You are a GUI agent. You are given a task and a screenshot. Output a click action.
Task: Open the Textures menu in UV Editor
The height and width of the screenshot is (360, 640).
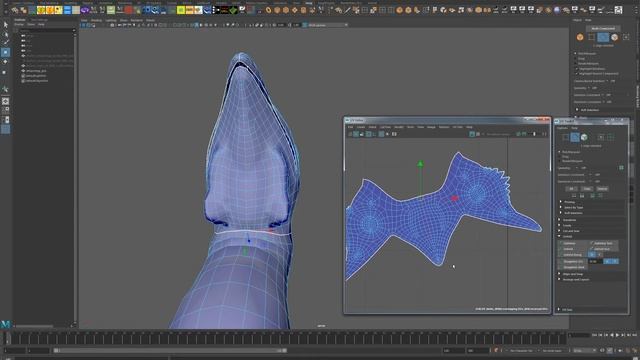[444, 127]
